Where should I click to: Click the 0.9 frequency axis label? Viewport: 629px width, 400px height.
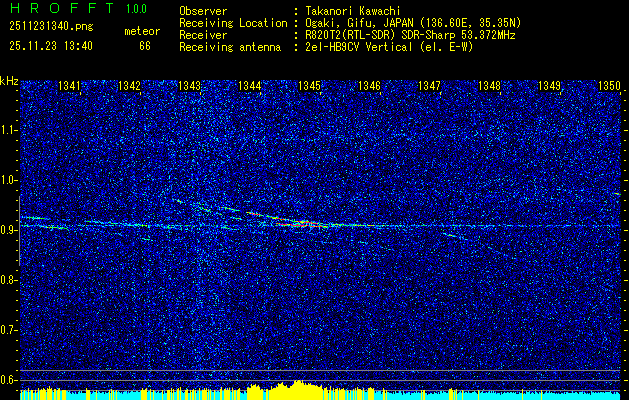[9, 230]
